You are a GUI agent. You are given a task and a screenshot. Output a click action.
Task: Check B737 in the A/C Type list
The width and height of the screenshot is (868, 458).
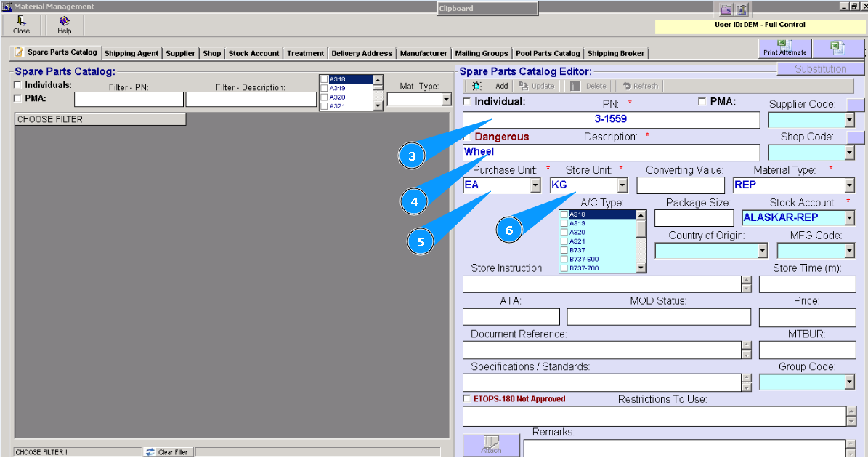pyautogui.click(x=564, y=250)
